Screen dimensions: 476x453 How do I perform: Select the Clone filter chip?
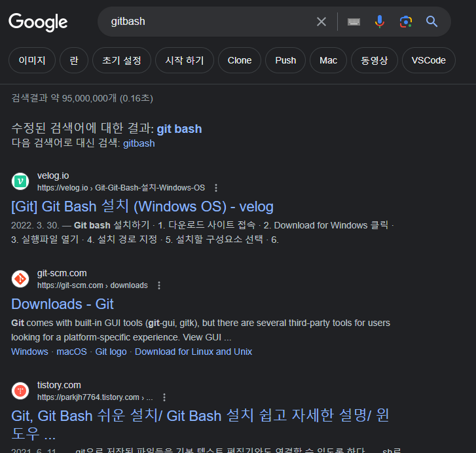pos(240,60)
